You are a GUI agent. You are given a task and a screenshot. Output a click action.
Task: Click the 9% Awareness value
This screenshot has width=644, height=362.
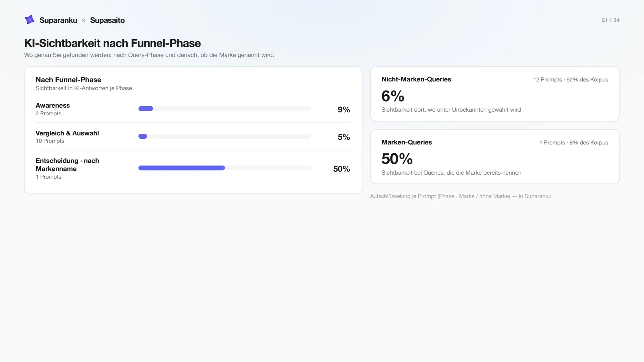click(344, 110)
